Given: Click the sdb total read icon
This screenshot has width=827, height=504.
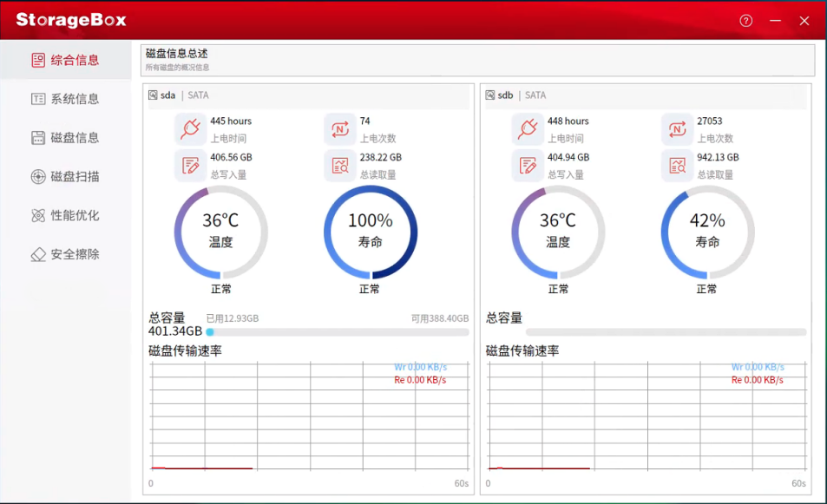Looking at the screenshot, I should click(x=677, y=166).
